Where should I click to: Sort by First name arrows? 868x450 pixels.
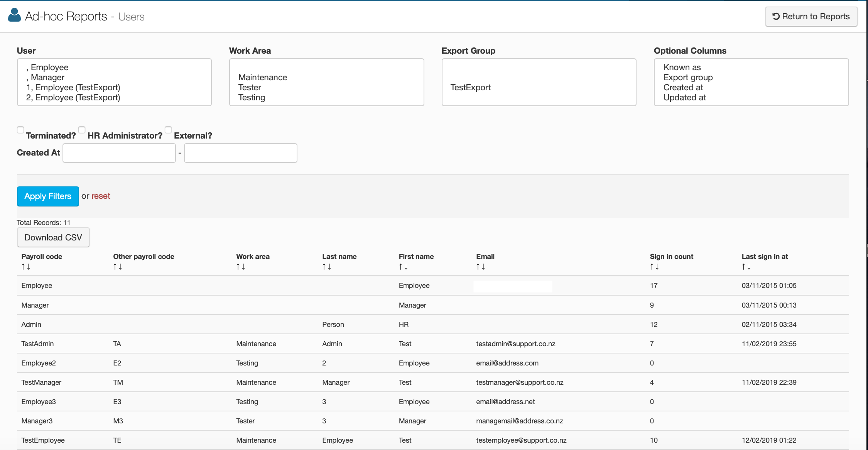pos(403,267)
